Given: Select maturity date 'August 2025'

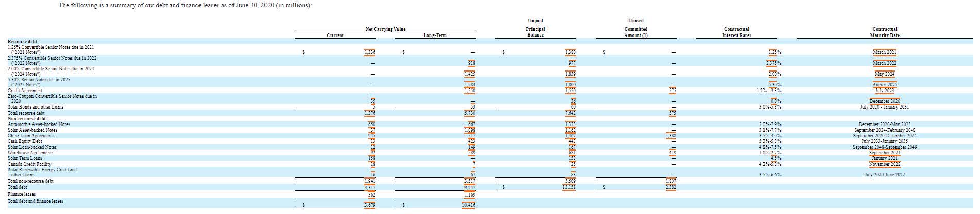Looking at the screenshot, I should (885, 85).
